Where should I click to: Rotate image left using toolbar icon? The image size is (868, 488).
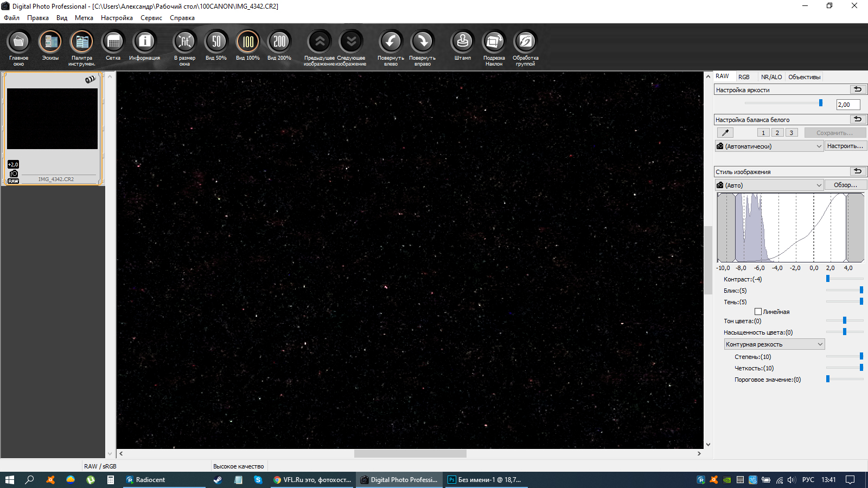click(391, 42)
